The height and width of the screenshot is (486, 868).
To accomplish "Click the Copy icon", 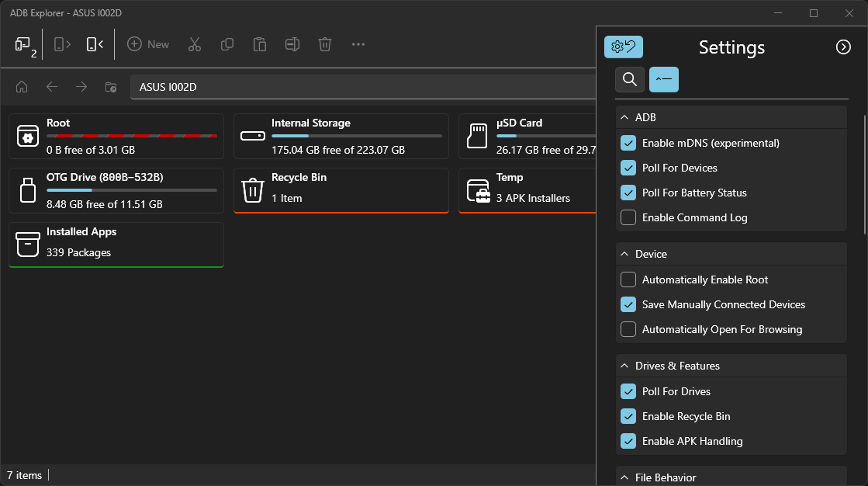I will pos(227,44).
